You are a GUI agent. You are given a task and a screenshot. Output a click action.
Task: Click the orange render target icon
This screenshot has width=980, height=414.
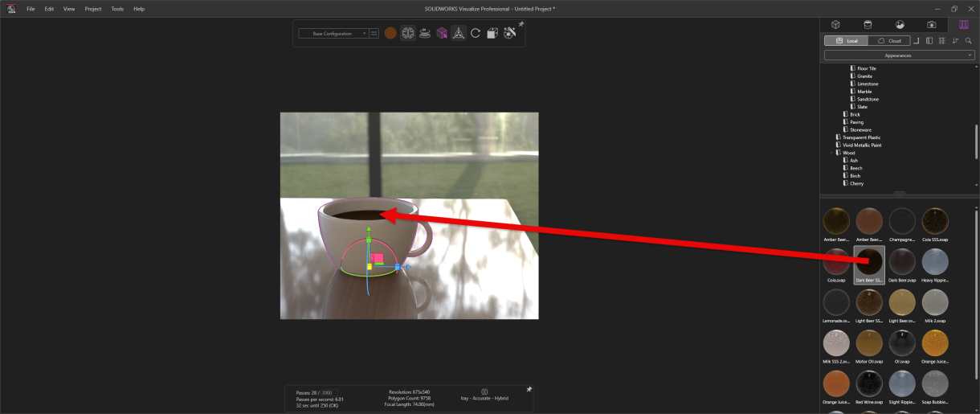(390, 34)
